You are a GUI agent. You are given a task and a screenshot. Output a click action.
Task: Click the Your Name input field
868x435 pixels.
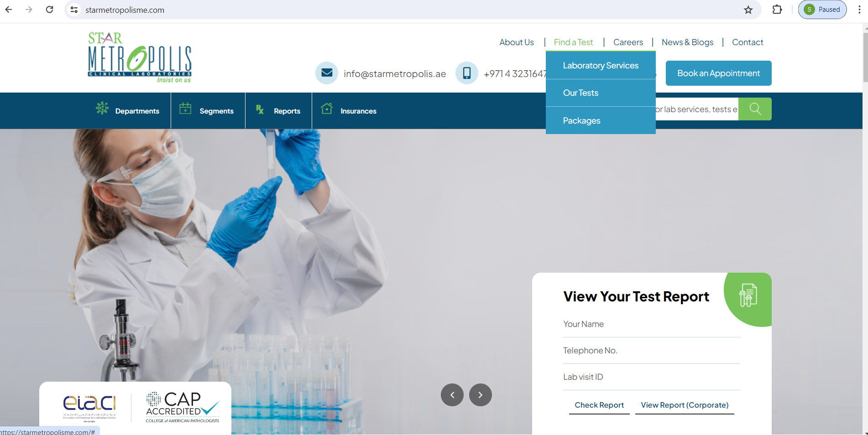[651, 324]
